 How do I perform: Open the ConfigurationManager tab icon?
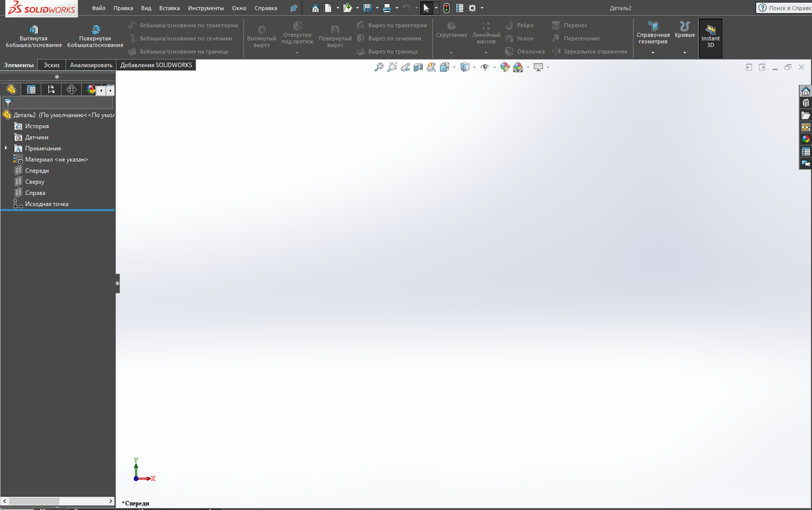[x=51, y=89]
